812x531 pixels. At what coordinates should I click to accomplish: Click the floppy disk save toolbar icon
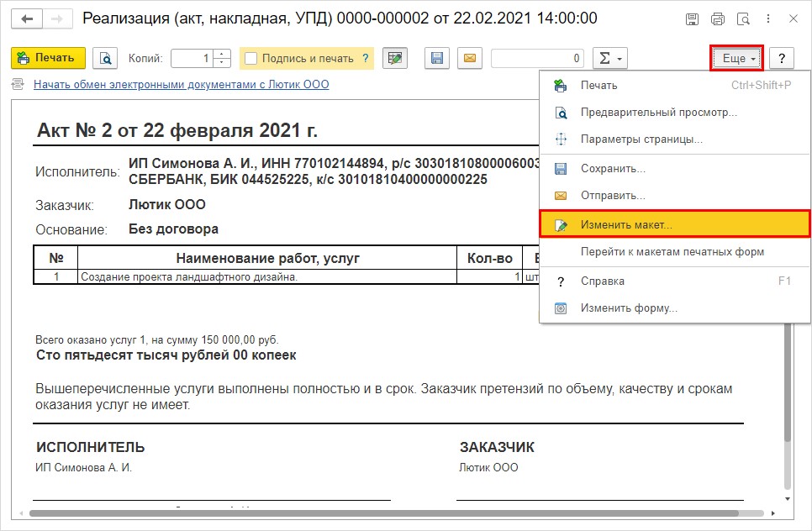pos(437,58)
